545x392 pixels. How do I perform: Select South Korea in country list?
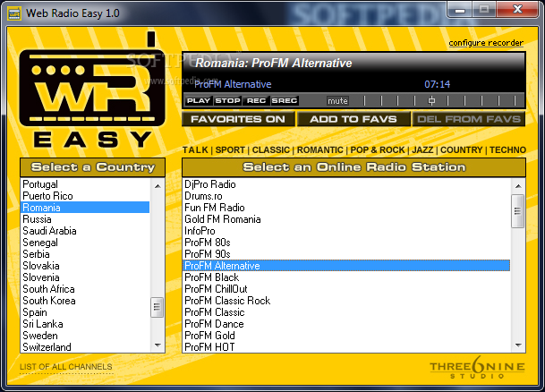tap(85, 301)
